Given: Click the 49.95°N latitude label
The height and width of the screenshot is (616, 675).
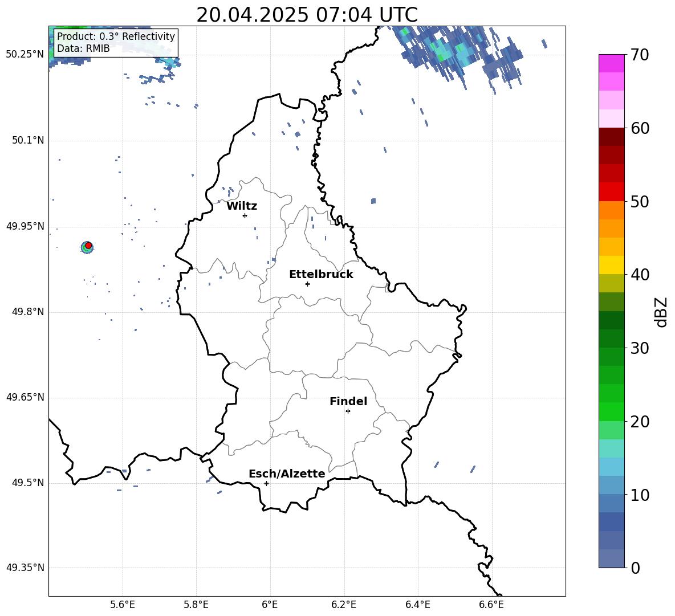Looking at the screenshot, I should (25, 226).
